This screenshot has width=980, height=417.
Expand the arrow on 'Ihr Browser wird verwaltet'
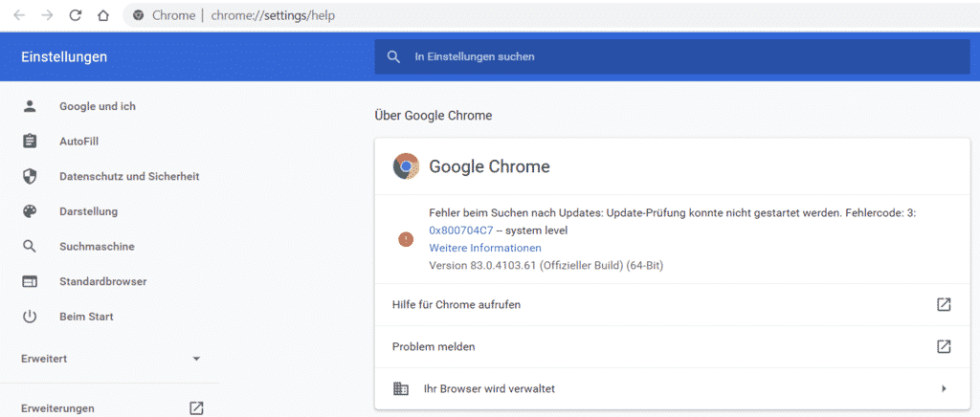pyautogui.click(x=944, y=389)
